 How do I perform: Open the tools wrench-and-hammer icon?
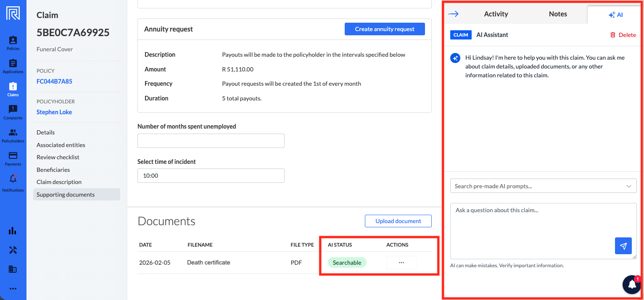[x=13, y=250]
